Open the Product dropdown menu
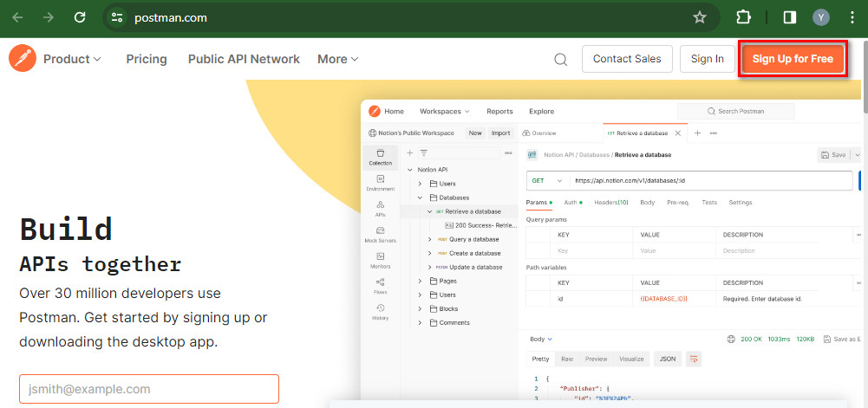This screenshot has width=868, height=408. pos(73,59)
